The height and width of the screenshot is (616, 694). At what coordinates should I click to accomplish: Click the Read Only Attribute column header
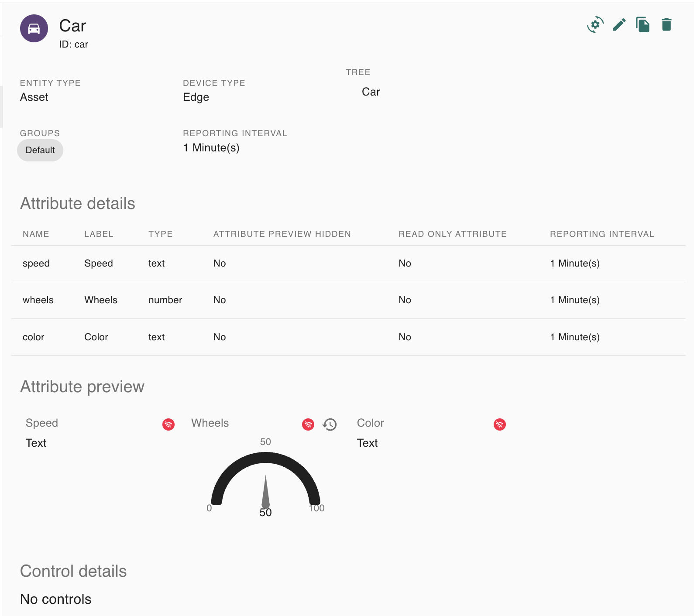[453, 234]
